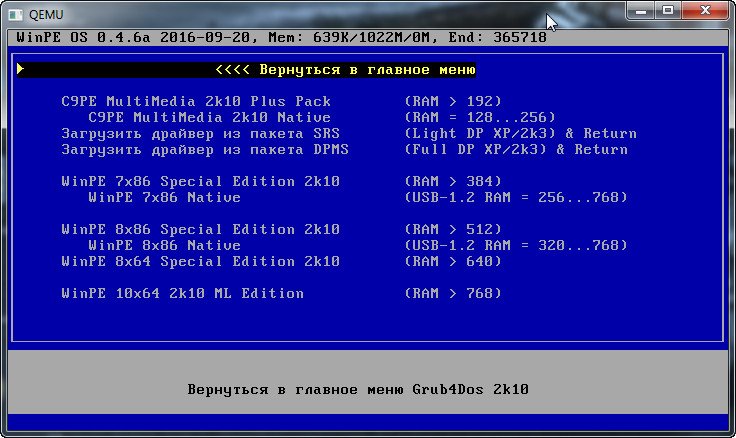Click "(RAM = 128...256)" text
The height and width of the screenshot is (438, 736).
[480, 117]
